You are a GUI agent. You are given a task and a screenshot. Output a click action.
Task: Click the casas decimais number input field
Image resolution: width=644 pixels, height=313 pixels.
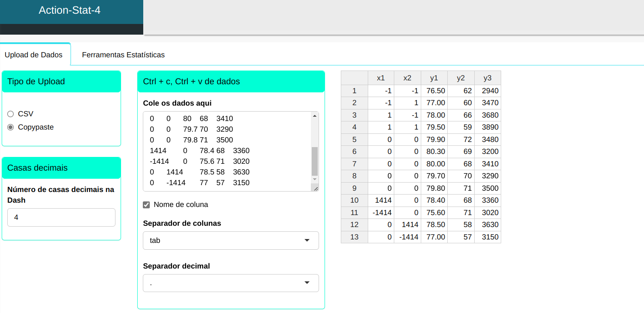point(61,217)
